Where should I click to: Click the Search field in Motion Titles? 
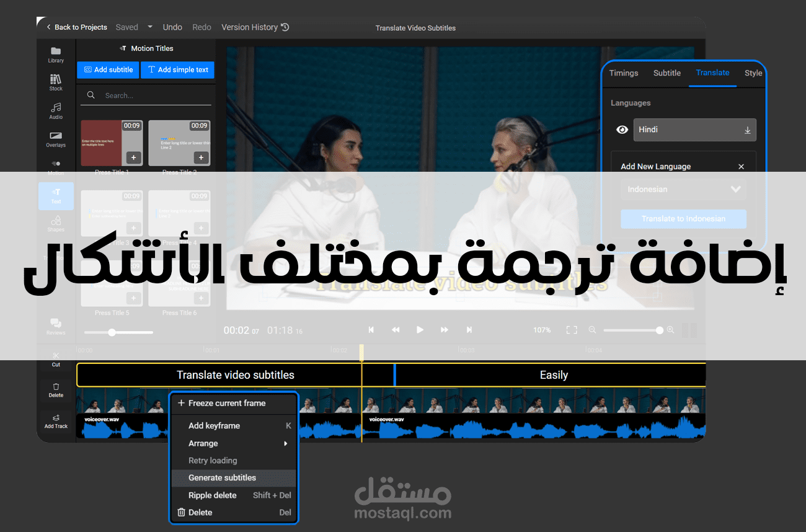pos(146,95)
